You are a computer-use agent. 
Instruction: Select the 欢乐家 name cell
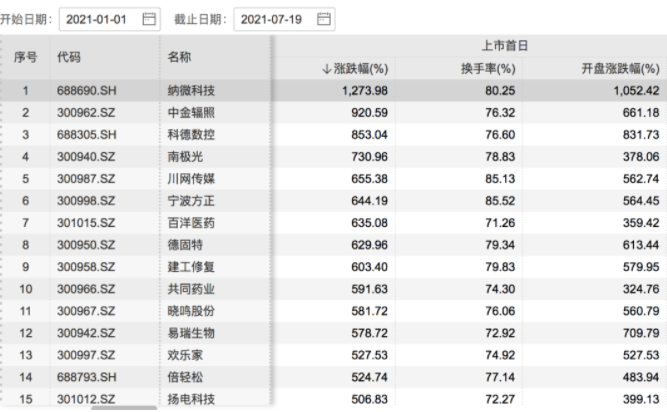(185, 355)
